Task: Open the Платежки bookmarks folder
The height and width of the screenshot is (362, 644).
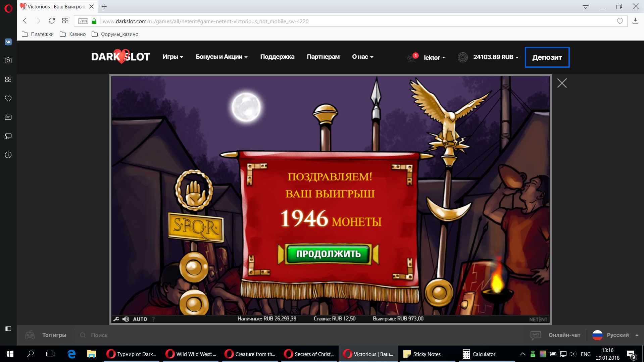Action: point(38,34)
